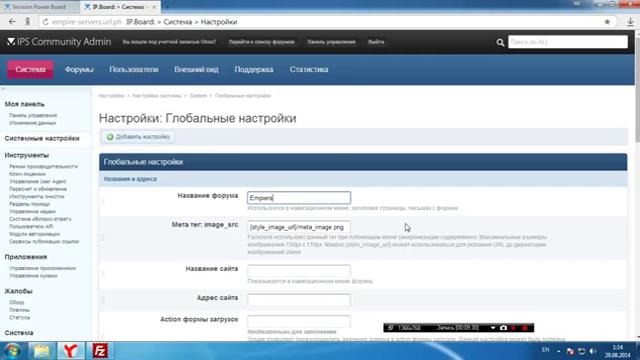Image resolution: width=640 pixels, height=360 pixels.
Task: Focus the 'Мета тег: image_src' input field
Action: 299,227
